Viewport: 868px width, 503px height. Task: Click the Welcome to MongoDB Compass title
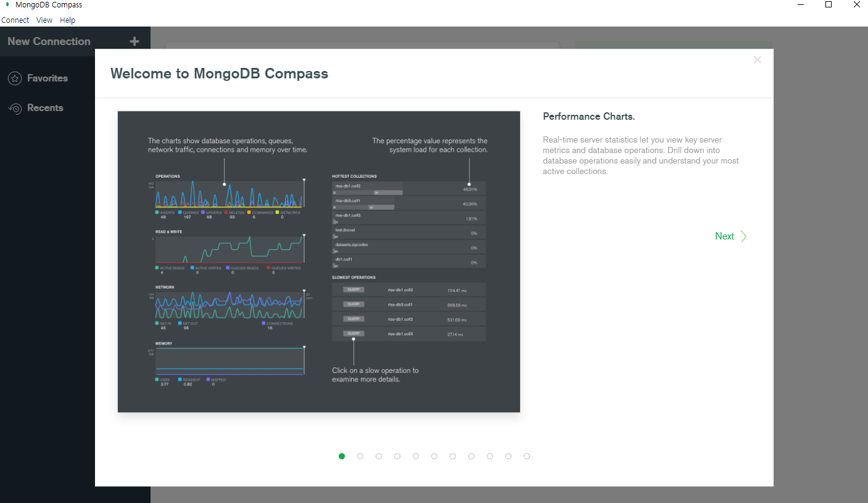click(219, 74)
